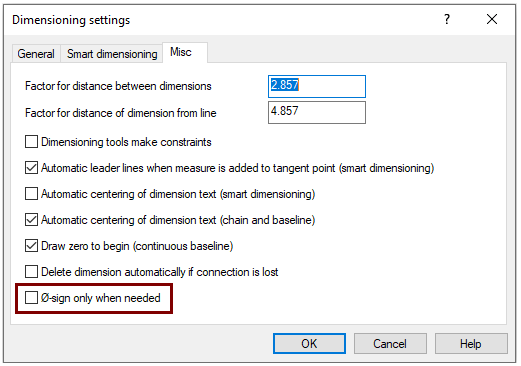This screenshot has height=366, width=521.
Task: Open Help from the bottom button
Action: pyautogui.click(x=471, y=344)
